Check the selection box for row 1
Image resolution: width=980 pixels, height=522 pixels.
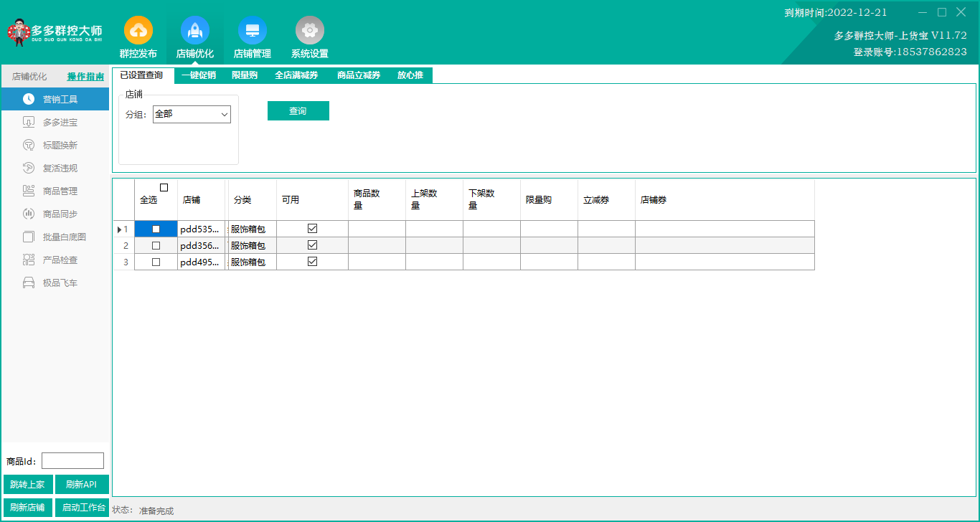[156, 229]
